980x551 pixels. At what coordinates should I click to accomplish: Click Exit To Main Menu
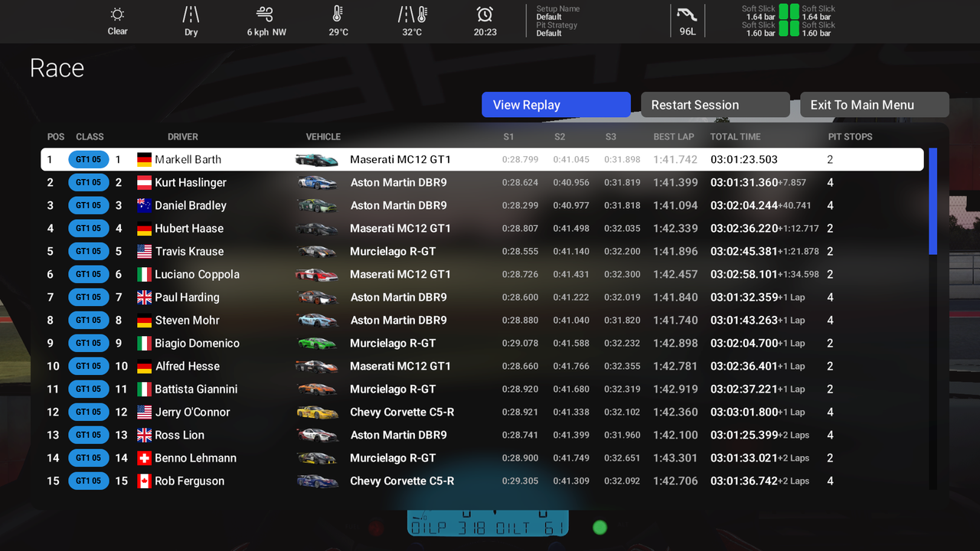click(x=874, y=105)
